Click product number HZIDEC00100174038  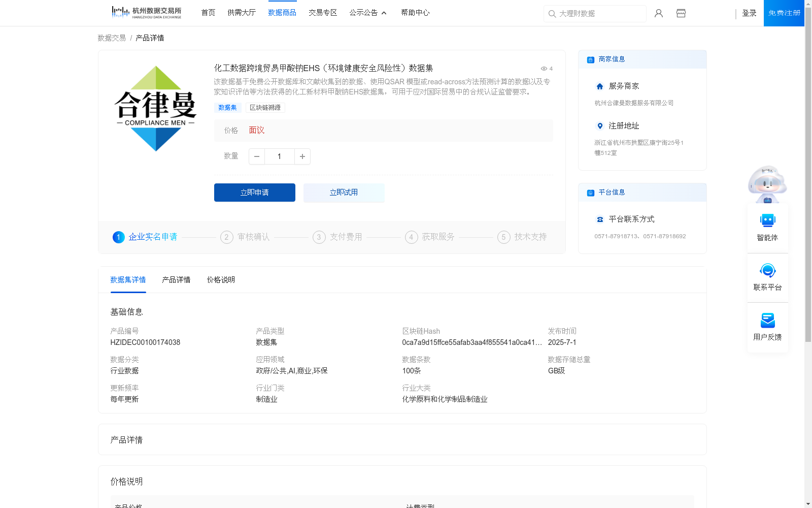point(145,342)
